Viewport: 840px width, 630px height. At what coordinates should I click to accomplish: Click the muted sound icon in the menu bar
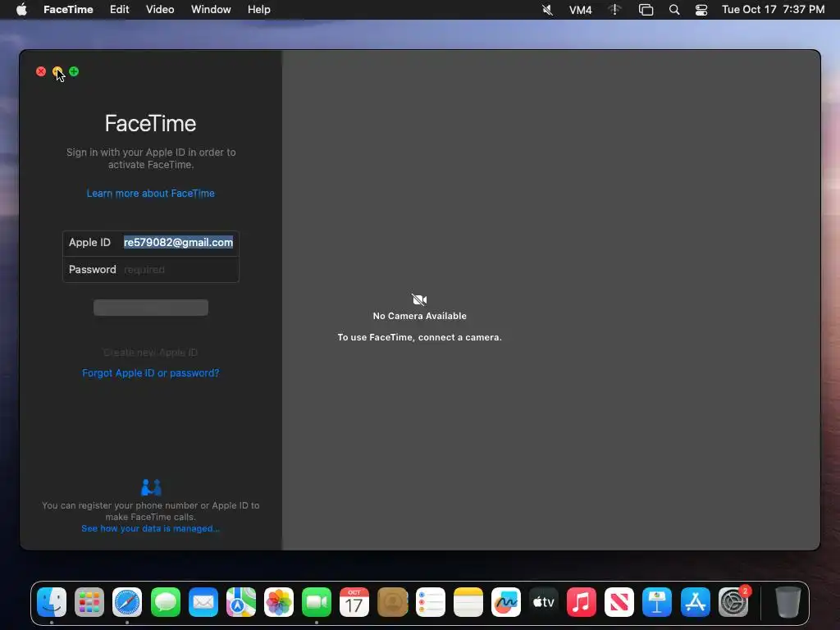547,10
